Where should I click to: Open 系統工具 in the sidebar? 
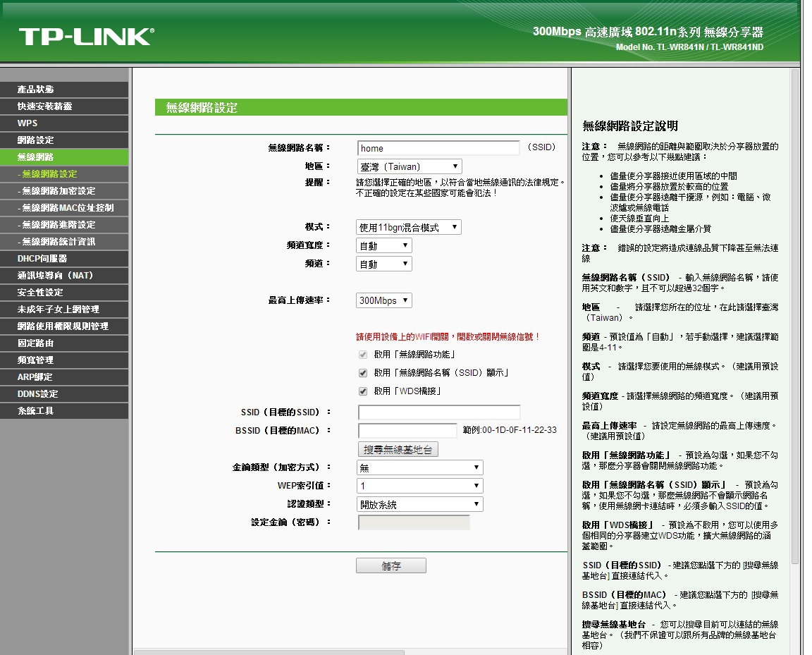(x=64, y=411)
